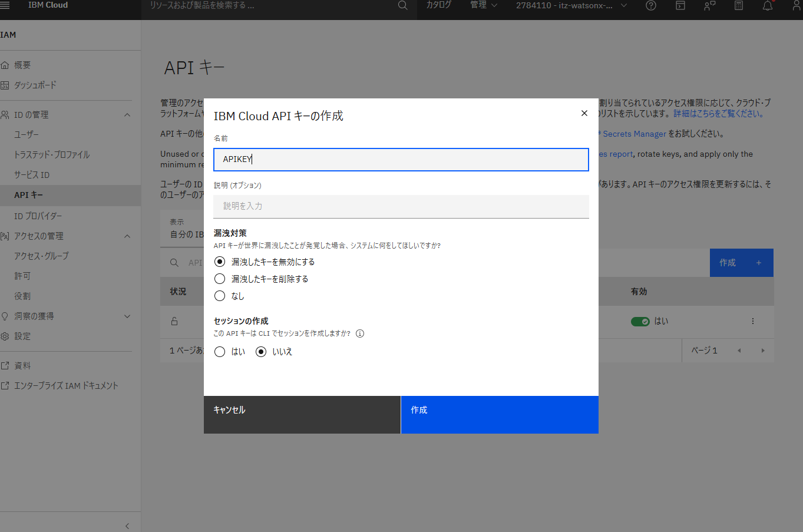The width and height of the screenshot is (803, 532).
Task: Open the notifications bell icon
Action: pos(768,5)
